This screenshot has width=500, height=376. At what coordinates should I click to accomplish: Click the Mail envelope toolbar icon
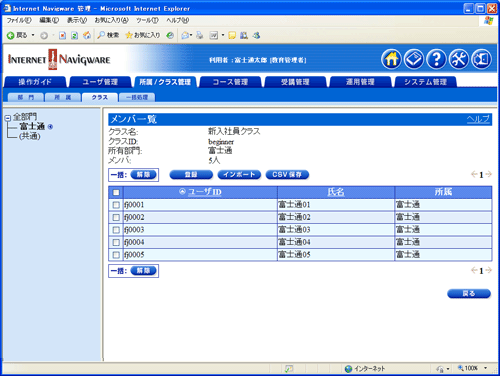(185, 35)
